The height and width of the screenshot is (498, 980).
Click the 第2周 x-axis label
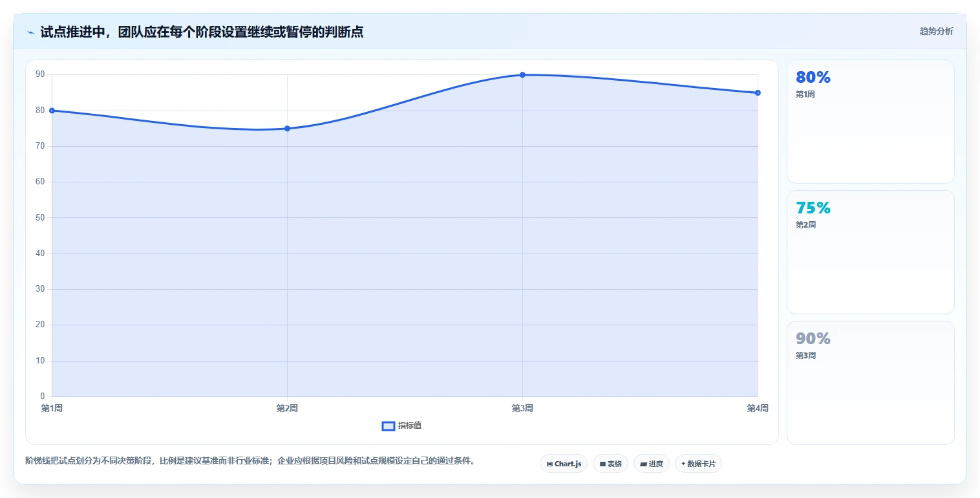pos(287,408)
